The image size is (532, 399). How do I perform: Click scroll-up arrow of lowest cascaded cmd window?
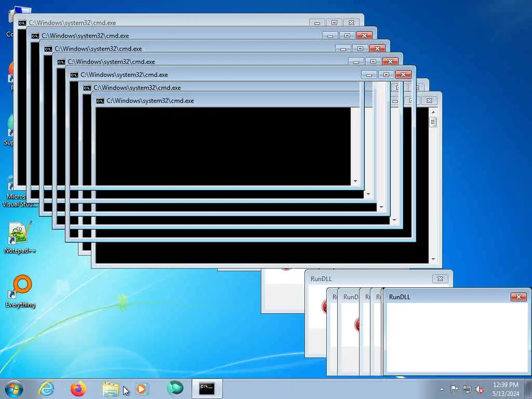tap(433, 112)
